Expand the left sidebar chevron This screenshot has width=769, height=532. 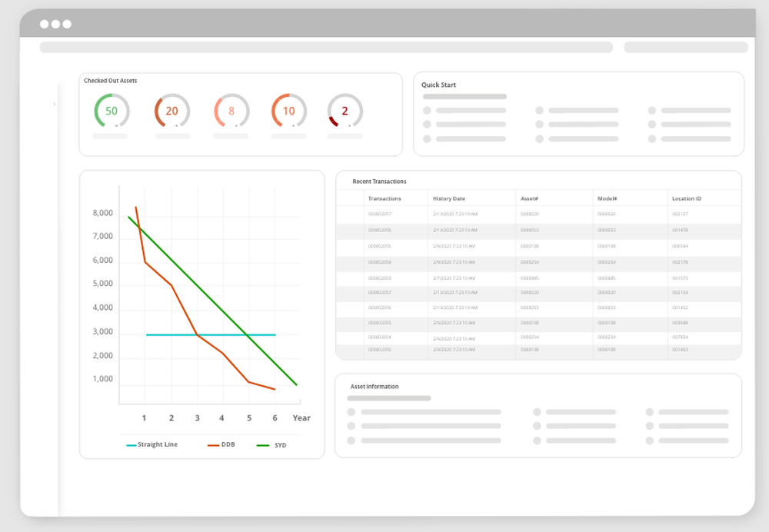tap(55, 104)
